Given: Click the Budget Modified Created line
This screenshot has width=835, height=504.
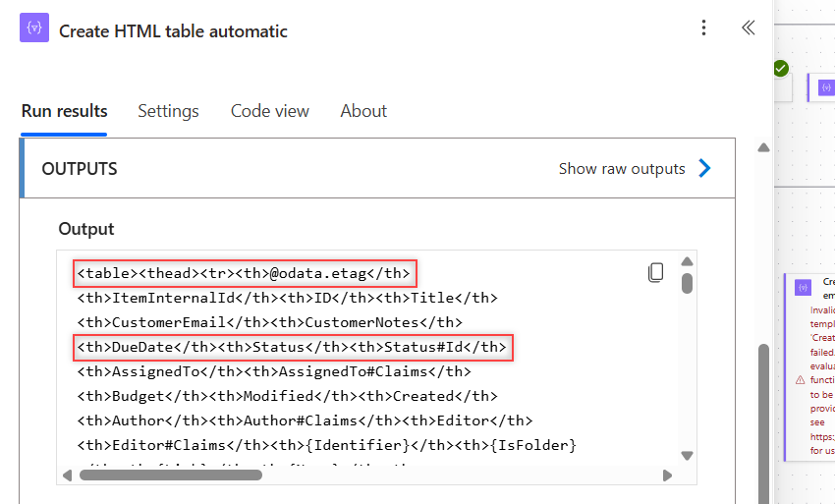Looking at the screenshot, I should [x=288, y=396].
